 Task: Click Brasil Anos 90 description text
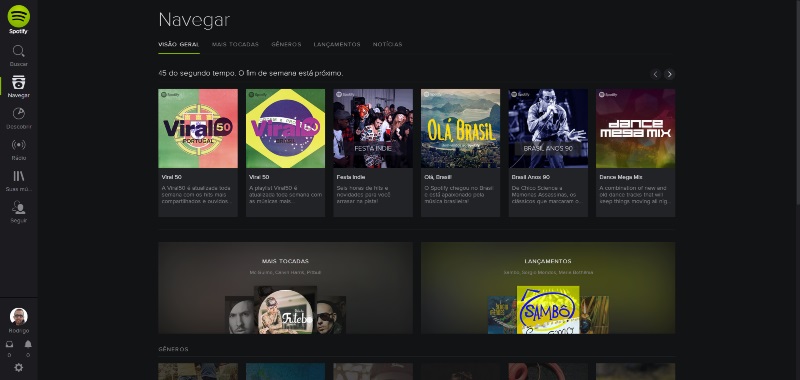pyautogui.click(x=546, y=195)
